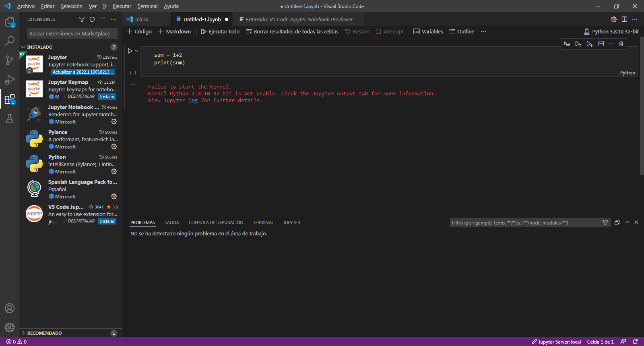
Task: Open notebook toolbar overflow ellipsis
Action: pyautogui.click(x=483, y=31)
